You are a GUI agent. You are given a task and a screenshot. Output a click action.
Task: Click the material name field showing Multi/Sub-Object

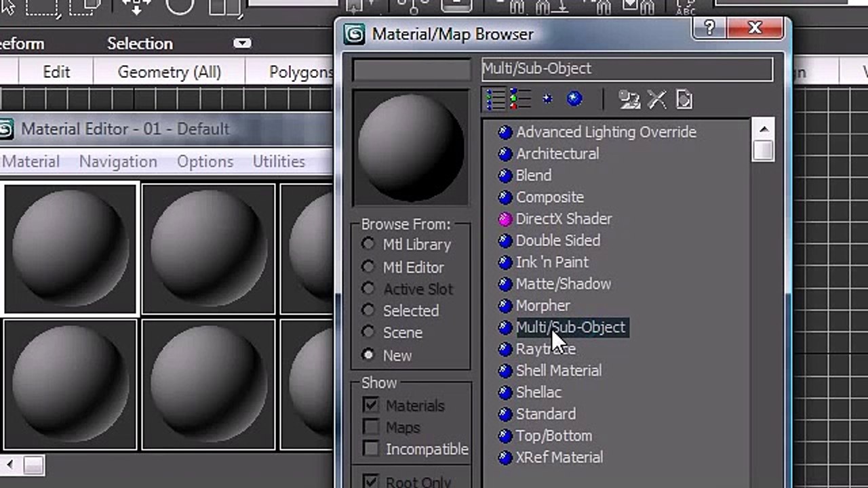tap(627, 68)
